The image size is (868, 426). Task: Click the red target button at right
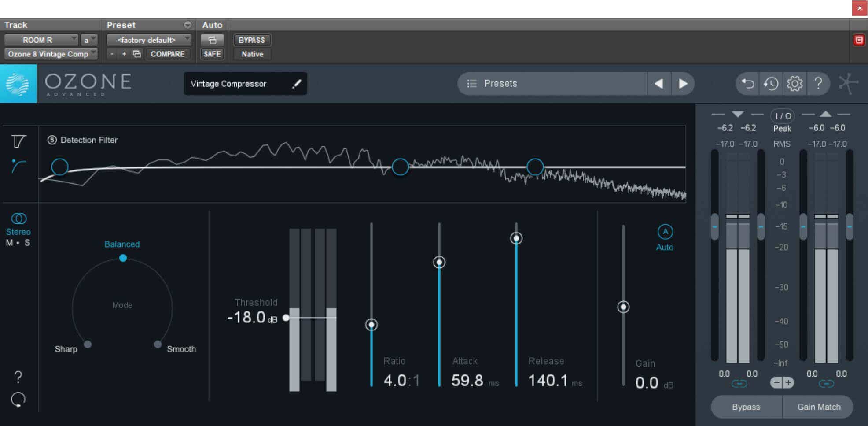click(859, 40)
